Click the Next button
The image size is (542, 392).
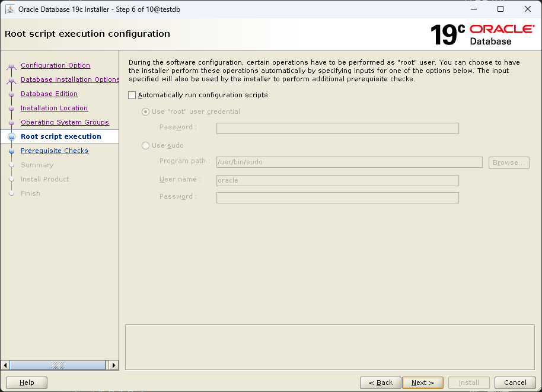click(x=423, y=383)
